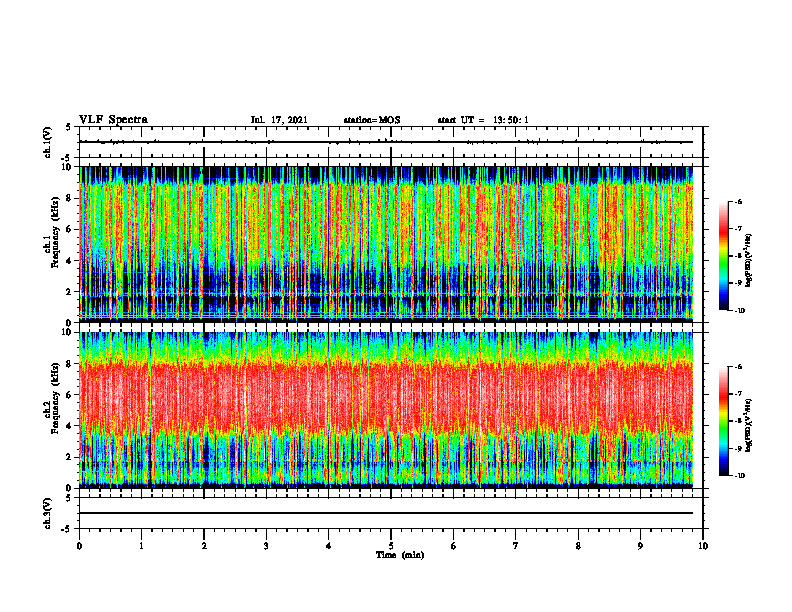Click the ch.3 voltage waveform trace
The width and height of the screenshot is (792, 612).
click(x=386, y=513)
